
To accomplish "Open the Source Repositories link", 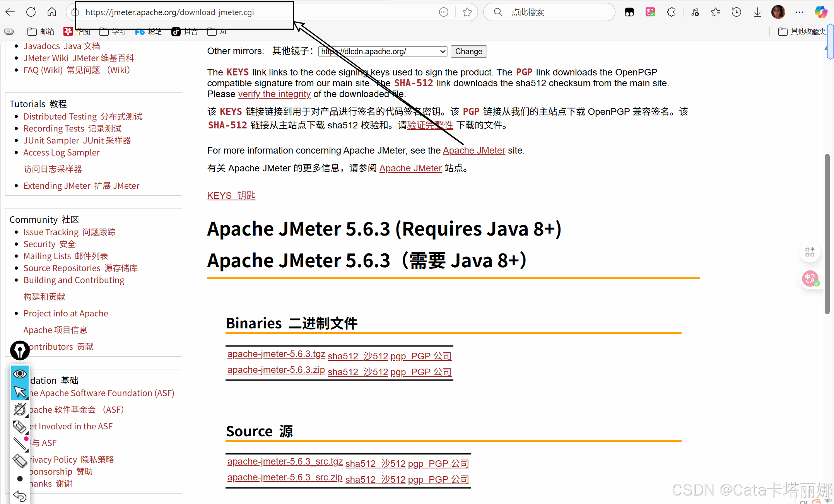I will 80,268.
